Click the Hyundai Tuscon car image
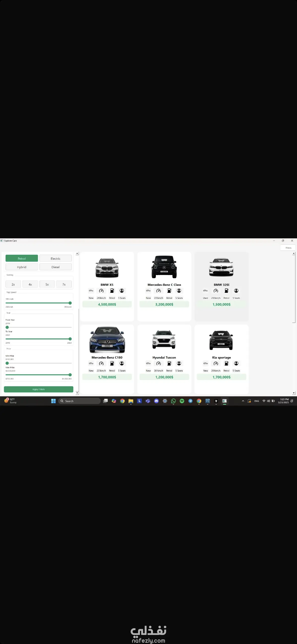Viewport: 297px width, 644px height. 164,339
